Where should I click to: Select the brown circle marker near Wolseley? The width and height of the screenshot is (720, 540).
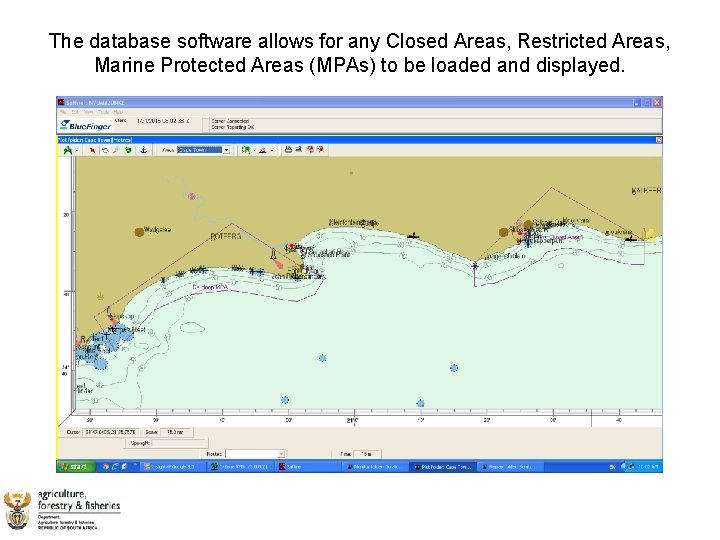tap(139, 232)
